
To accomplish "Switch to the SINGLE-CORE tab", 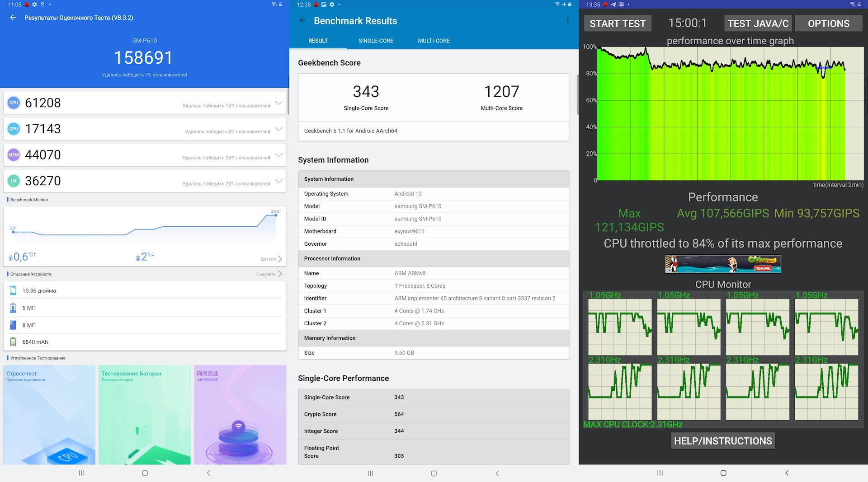I will [376, 41].
